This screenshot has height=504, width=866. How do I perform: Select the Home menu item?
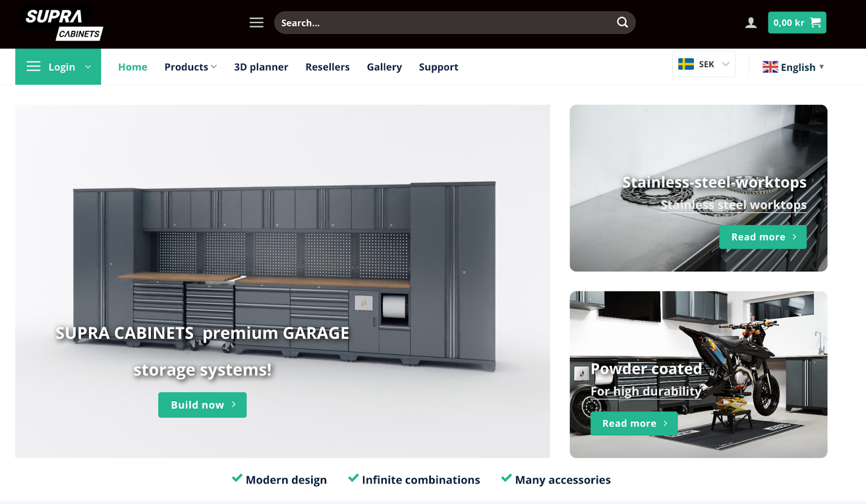tap(132, 67)
